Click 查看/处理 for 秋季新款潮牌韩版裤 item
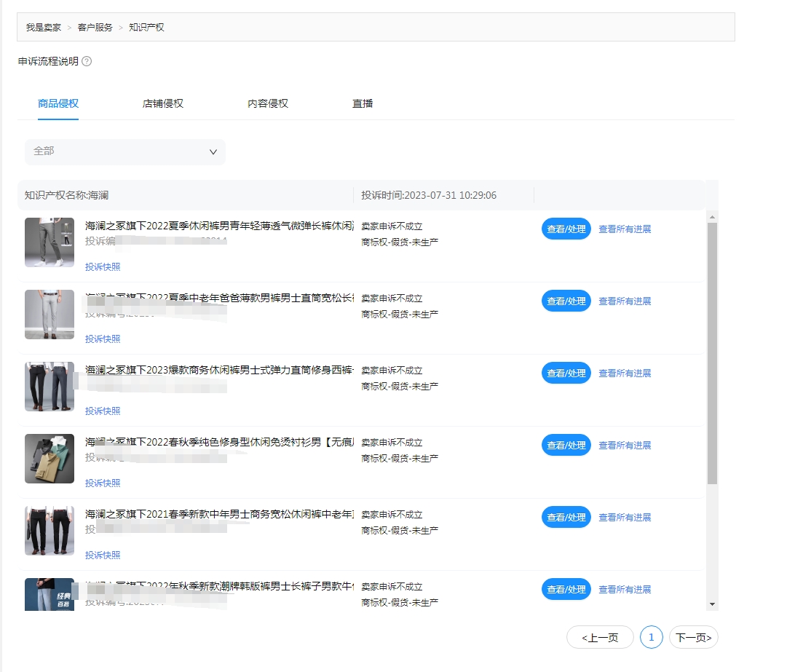Screen dimensions: 803x672 [566, 590]
